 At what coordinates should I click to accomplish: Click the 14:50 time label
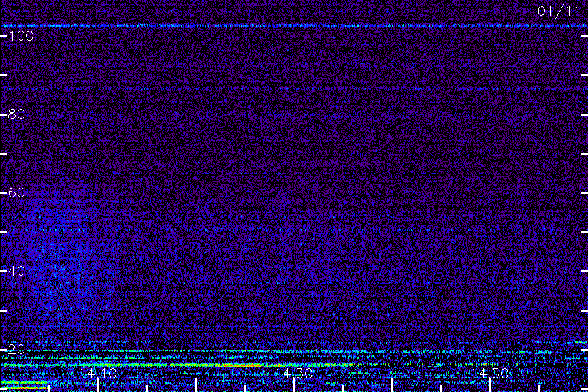[x=490, y=374]
